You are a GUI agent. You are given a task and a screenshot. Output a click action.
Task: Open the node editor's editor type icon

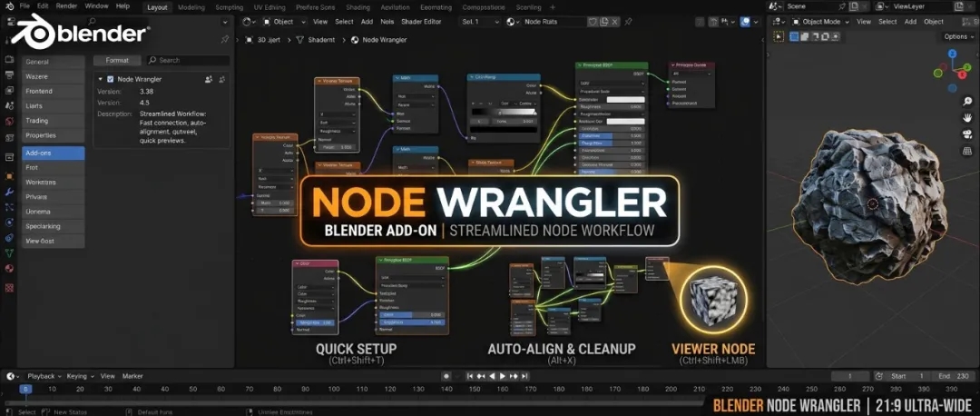(x=248, y=21)
